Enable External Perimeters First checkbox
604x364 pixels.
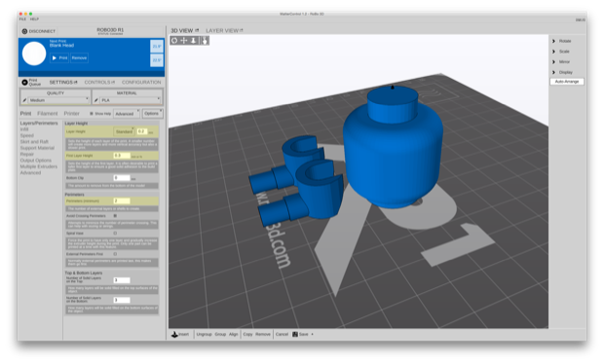pos(115,254)
